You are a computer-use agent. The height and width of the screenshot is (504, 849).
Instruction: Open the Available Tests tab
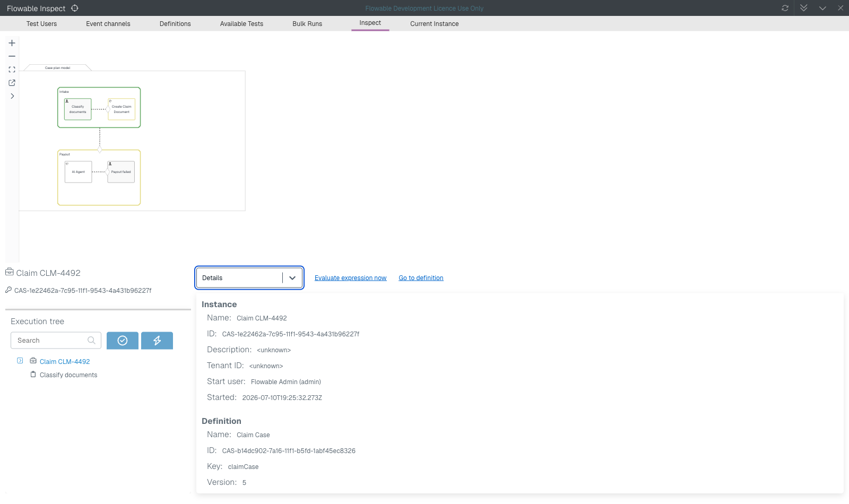pyautogui.click(x=241, y=24)
